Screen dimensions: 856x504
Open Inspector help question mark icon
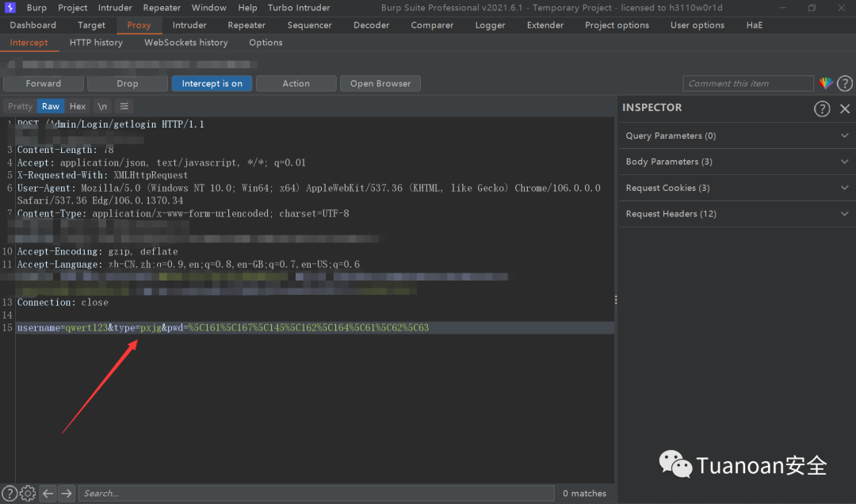[822, 109]
